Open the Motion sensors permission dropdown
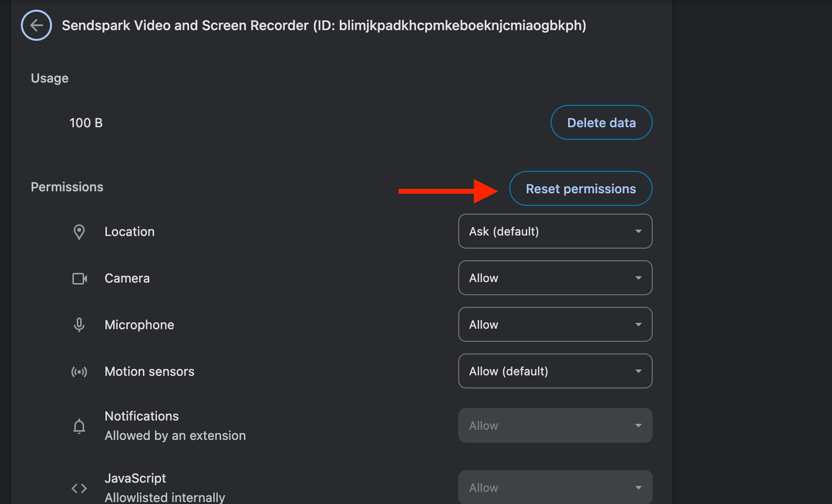Viewport: 832px width, 504px height. point(555,371)
